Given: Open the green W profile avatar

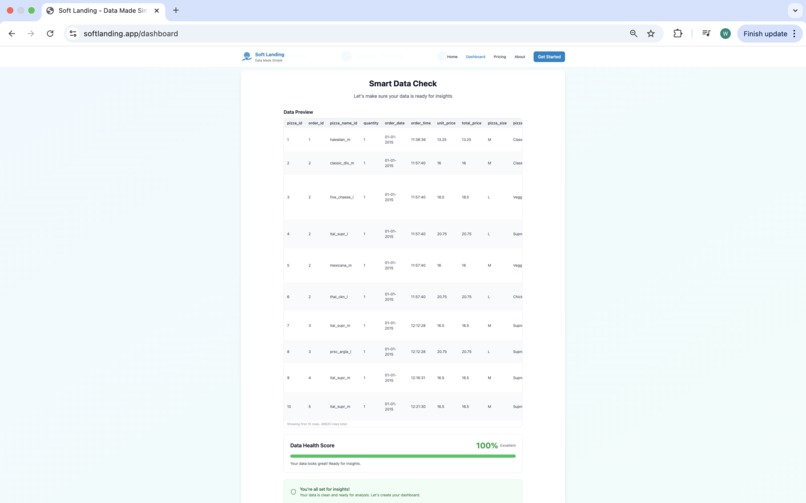Looking at the screenshot, I should click(x=725, y=33).
